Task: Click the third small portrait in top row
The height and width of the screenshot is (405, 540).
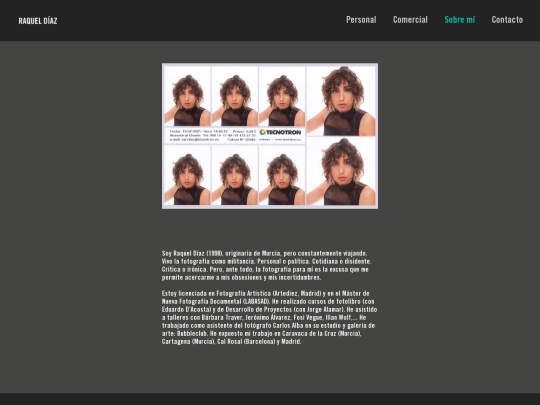Action: coord(282,96)
